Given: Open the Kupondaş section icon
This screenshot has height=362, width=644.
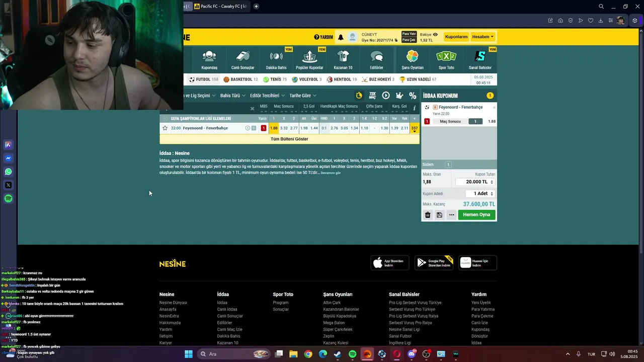Looking at the screenshot, I should (x=209, y=56).
